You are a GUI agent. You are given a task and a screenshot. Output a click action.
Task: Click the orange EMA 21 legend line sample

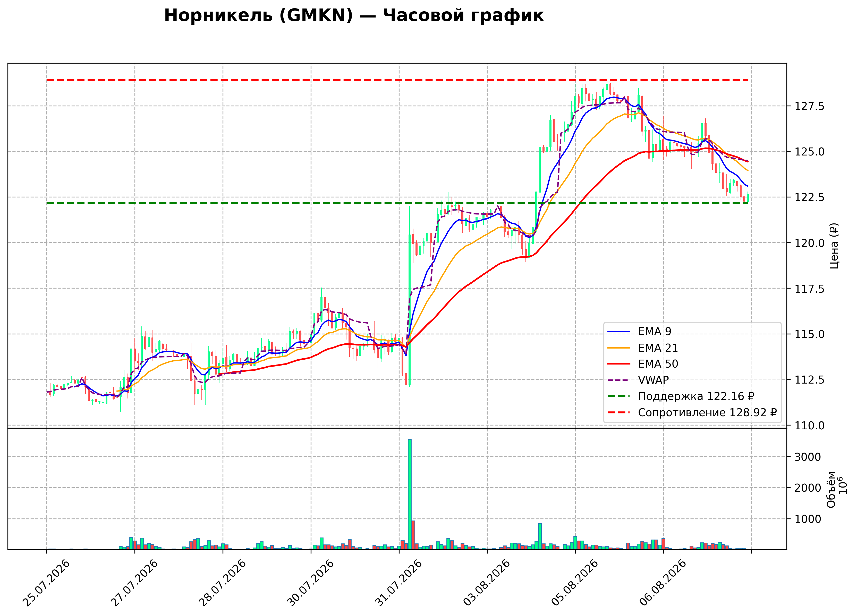click(x=618, y=348)
